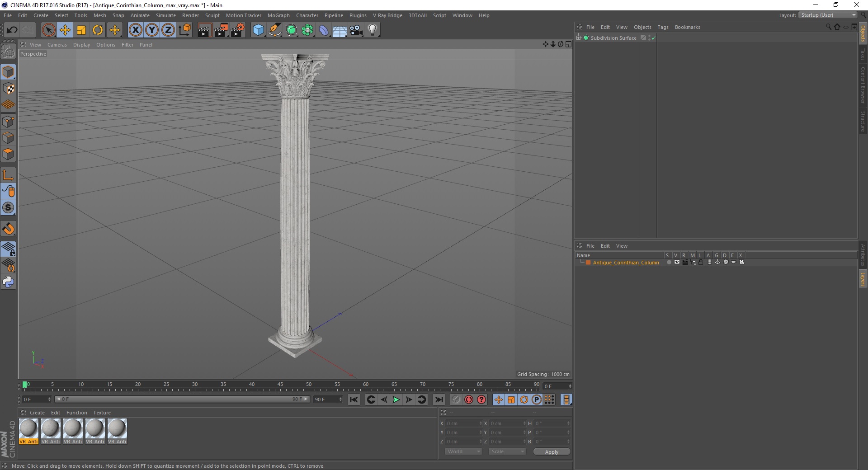868x470 pixels.
Task: Click the viewport maximize toggle icon
Action: 568,44
